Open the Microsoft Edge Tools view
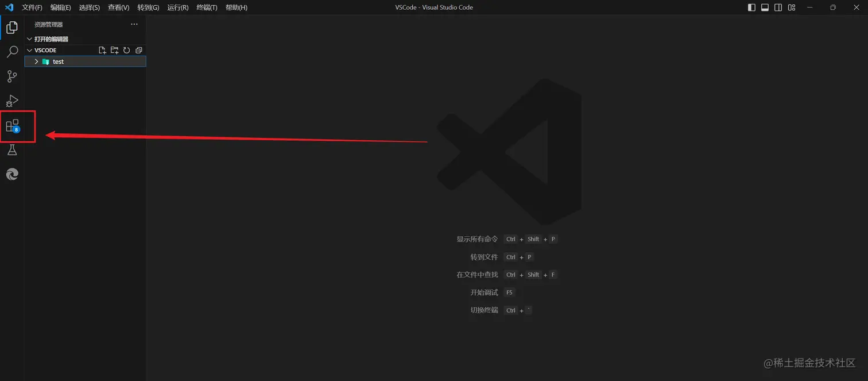Screen dimensions: 868x381 [12, 174]
